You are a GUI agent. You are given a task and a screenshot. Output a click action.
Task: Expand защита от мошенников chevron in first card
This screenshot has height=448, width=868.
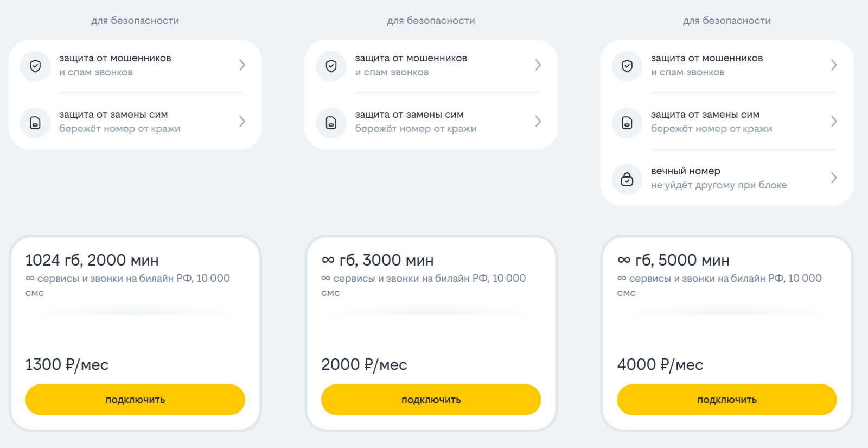[x=242, y=65]
